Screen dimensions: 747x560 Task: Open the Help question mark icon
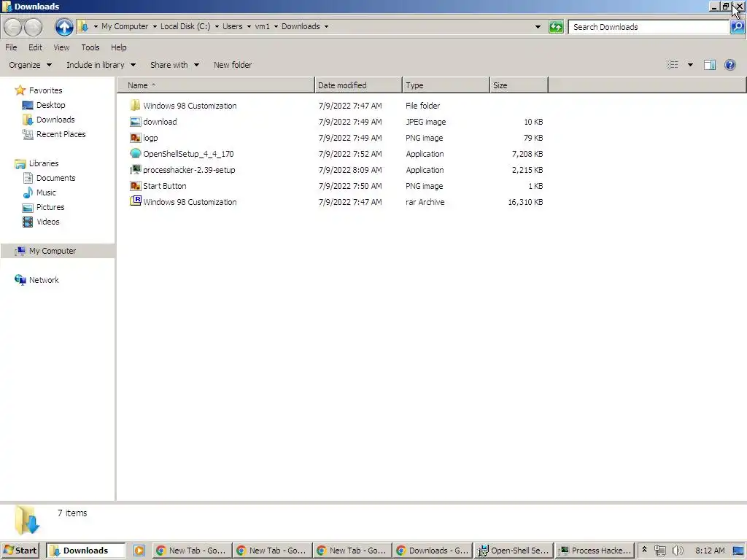[729, 65]
